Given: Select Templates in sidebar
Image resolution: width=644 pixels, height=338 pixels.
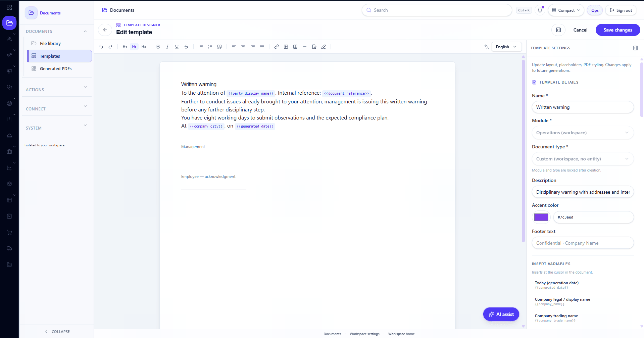Looking at the screenshot, I should (59, 56).
